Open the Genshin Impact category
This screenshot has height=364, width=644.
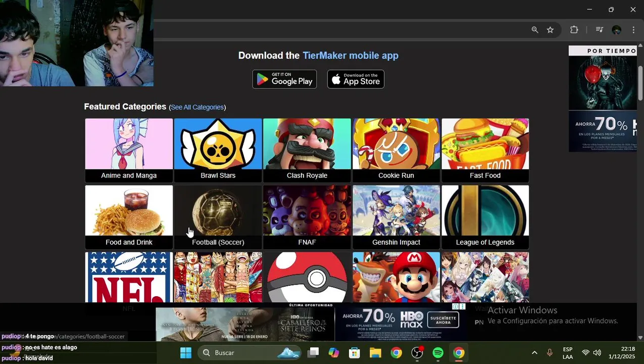[396, 217]
